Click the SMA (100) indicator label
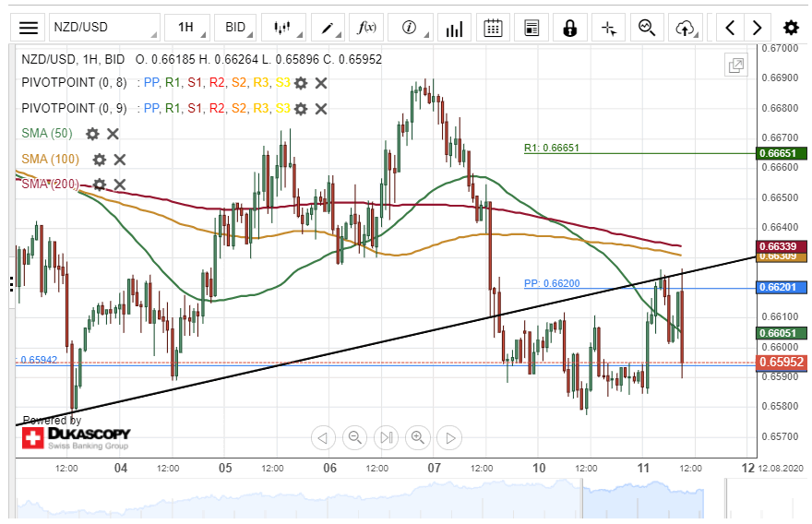Image resolution: width=812 pixels, height=524 pixels. click(50, 159)
